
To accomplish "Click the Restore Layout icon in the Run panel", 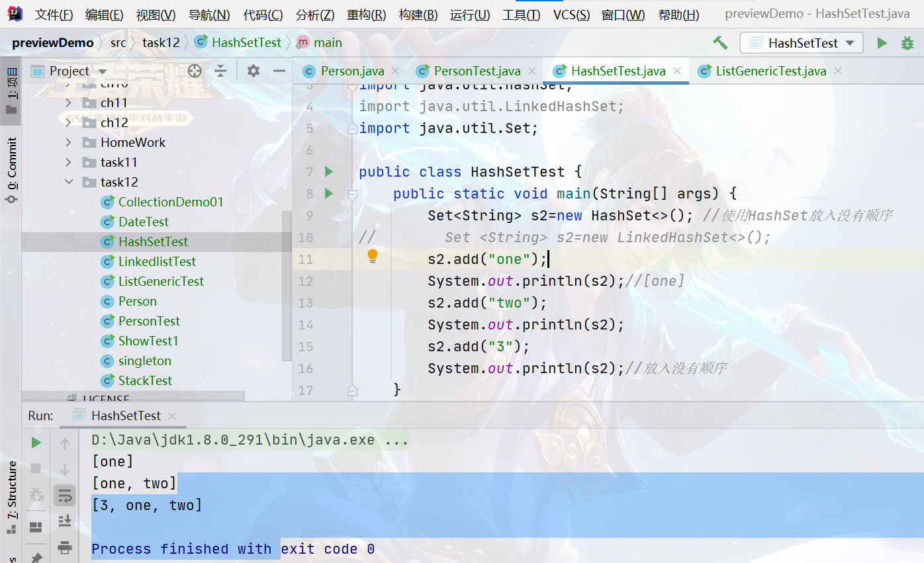I will pos(36,527).
